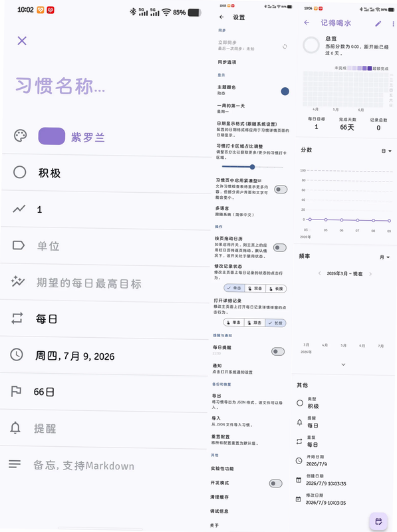The height and width of the screenshot is (532, 397).
Task: Tap the flag icon beside 66日
Action: pos(16,391)
